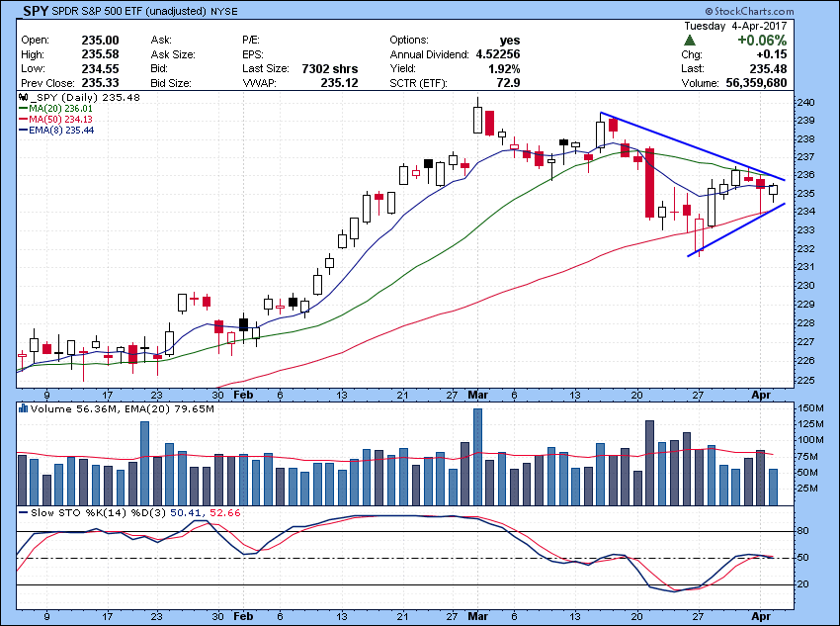Select the Low value 234.55

100,68
